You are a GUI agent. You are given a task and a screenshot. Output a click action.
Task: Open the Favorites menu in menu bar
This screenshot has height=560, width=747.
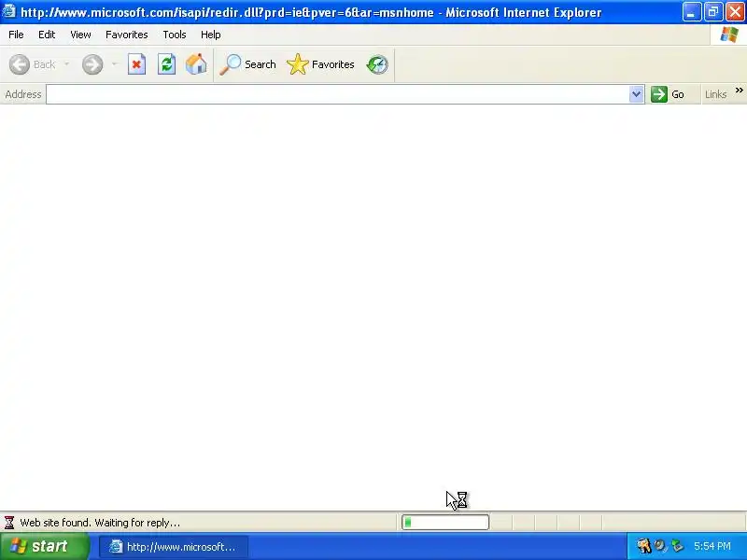coord(127,35)
